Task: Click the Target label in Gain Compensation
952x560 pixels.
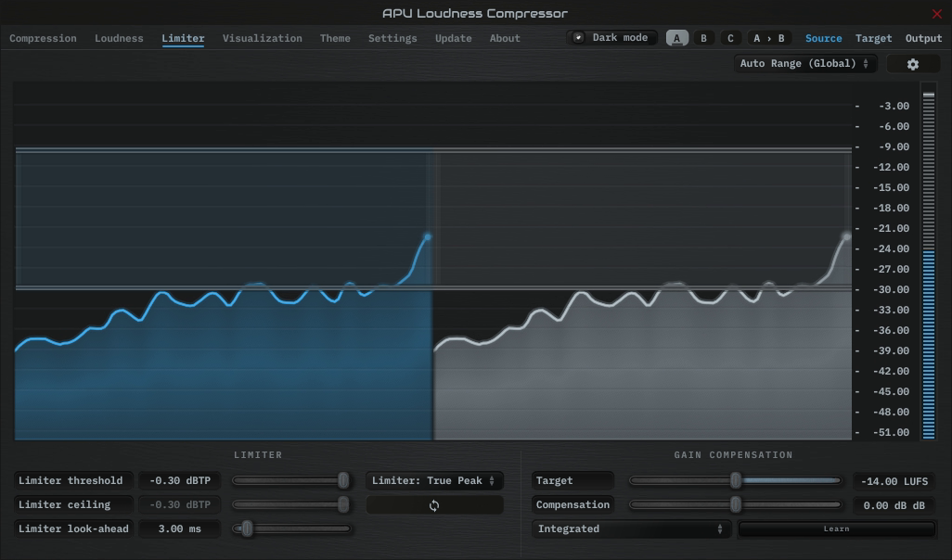Action: [x=572, y=480]
